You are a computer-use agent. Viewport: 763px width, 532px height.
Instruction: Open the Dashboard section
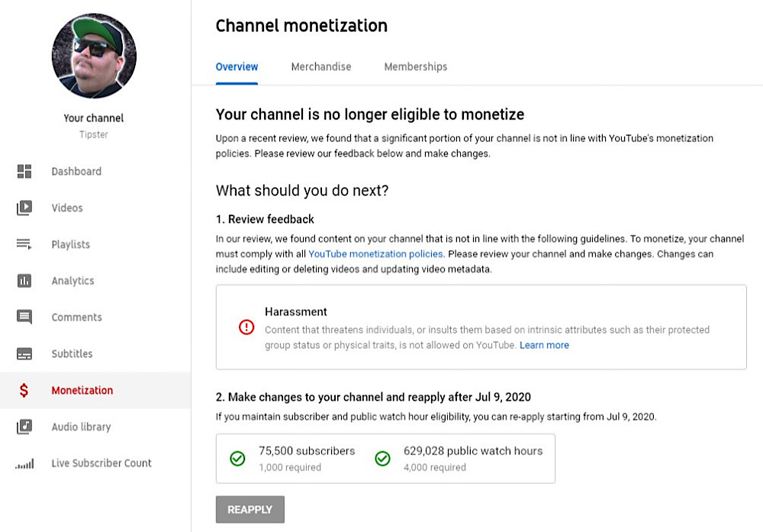(x=95, y=171)
